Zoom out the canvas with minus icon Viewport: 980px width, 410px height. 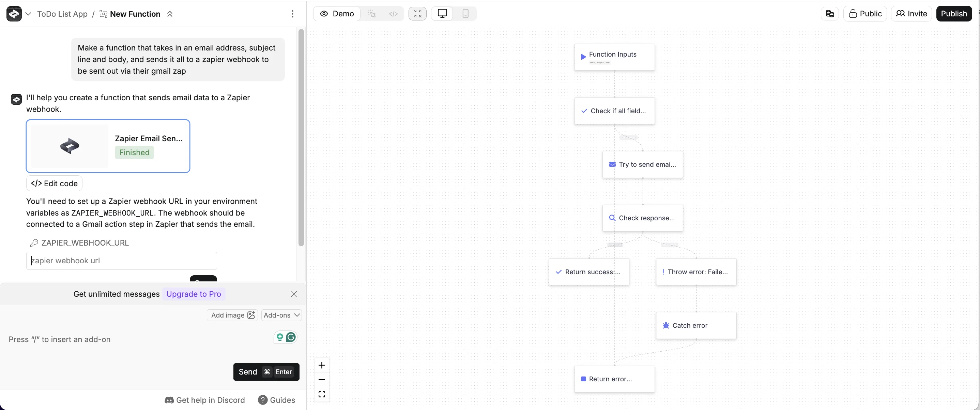click(x=321, y=380)
